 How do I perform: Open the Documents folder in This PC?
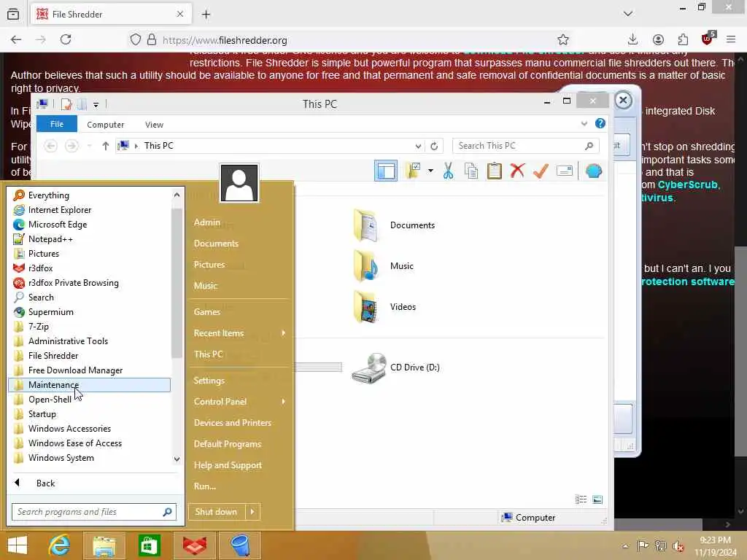coord(395,225)
